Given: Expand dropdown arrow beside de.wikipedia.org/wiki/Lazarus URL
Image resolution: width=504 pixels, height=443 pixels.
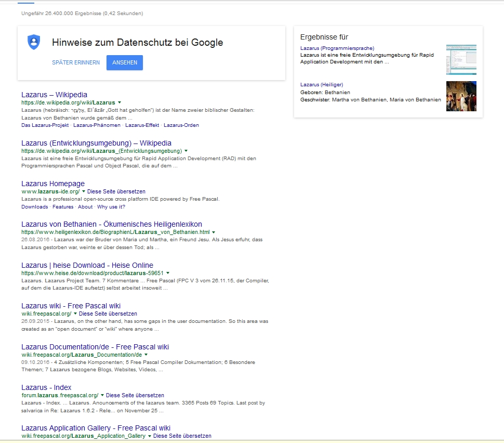Looking at the screenshot, I should 120,103.
